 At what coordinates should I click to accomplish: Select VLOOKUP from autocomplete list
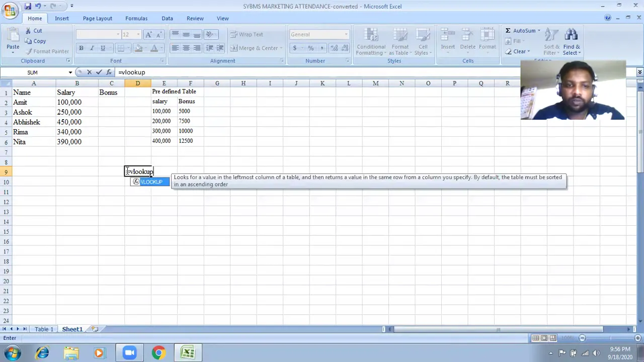click(150, 182)
